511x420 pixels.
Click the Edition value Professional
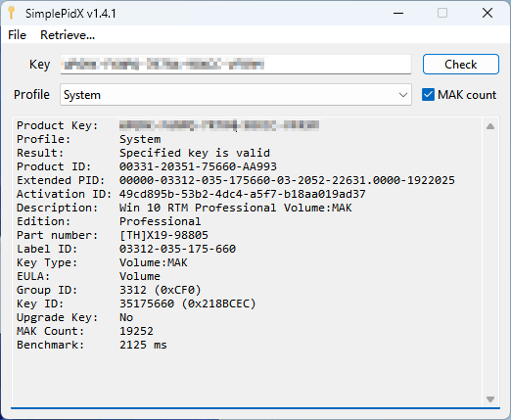tap(160, 221)
